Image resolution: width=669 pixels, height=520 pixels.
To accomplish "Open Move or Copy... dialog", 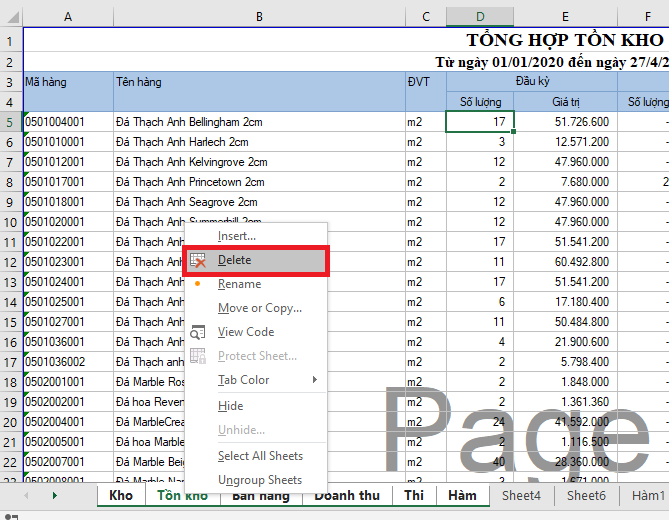I will (259, 308).
